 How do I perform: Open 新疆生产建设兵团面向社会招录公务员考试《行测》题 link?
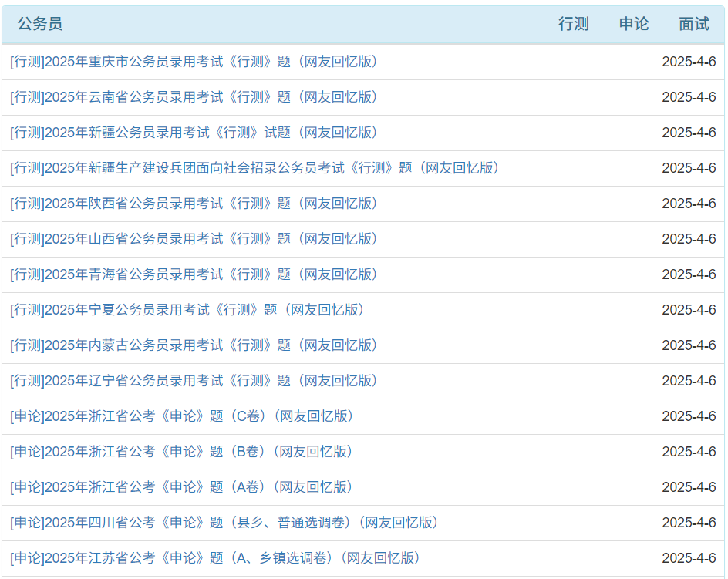pos(255,168)
